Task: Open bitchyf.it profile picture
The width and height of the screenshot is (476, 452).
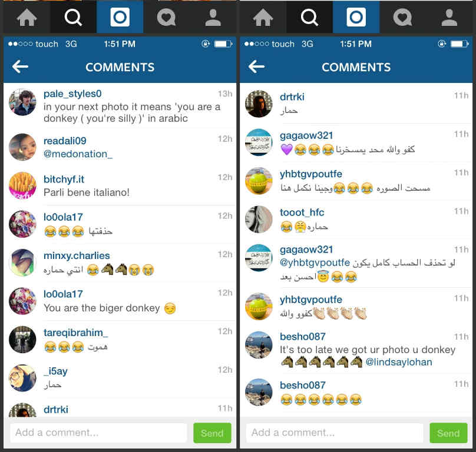Action: 22,185
